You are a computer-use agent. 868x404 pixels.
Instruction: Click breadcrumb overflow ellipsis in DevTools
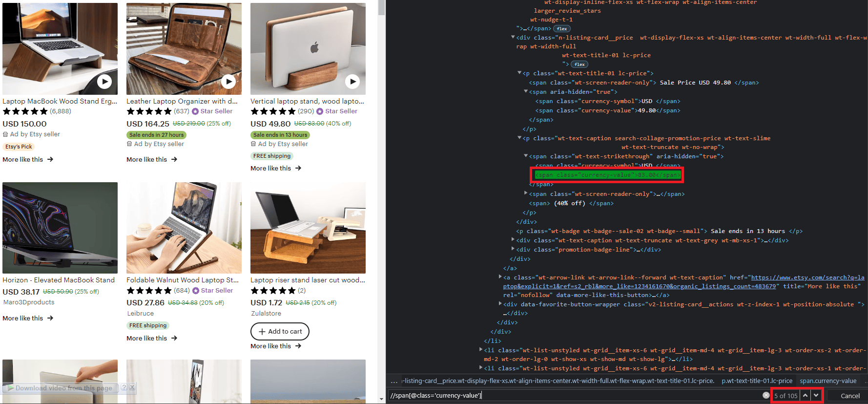394,381
